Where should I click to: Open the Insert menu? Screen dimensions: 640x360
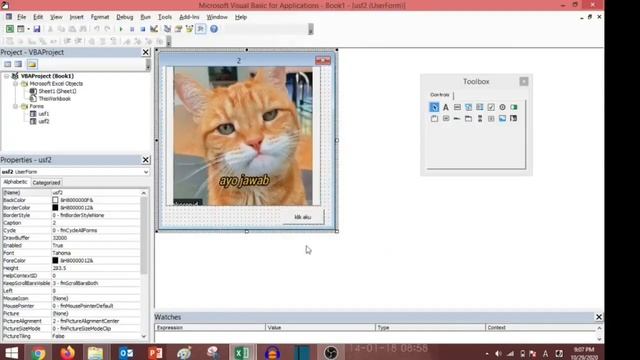click(x=76, y=17)
